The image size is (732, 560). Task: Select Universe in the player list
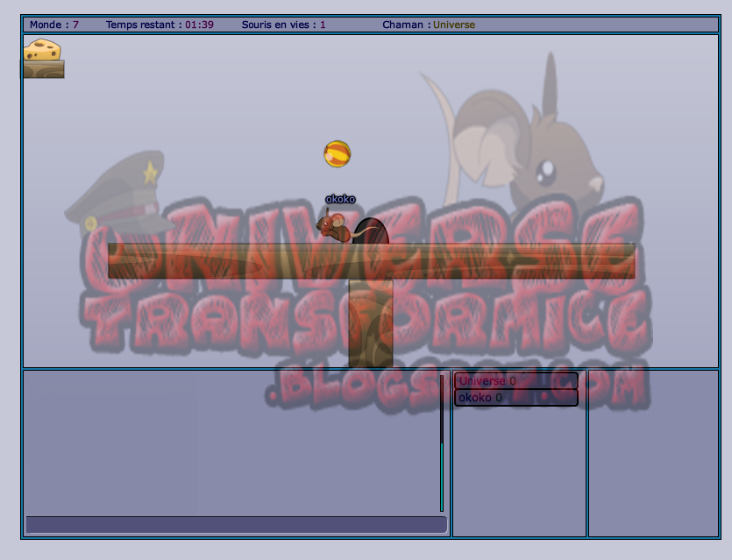tap(515, 381)
